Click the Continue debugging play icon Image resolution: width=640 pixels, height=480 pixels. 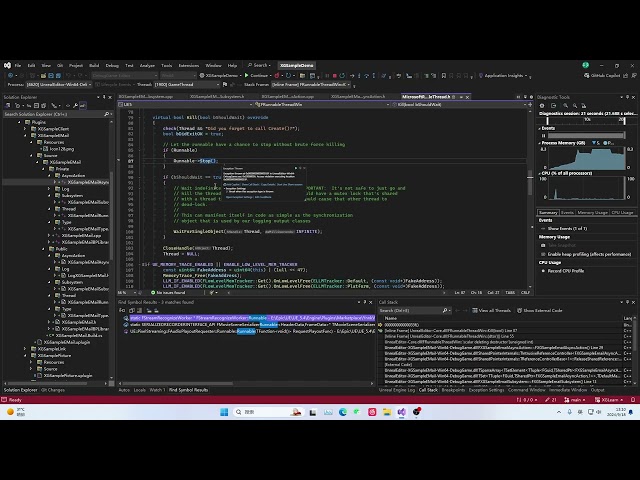coord(247,76)
